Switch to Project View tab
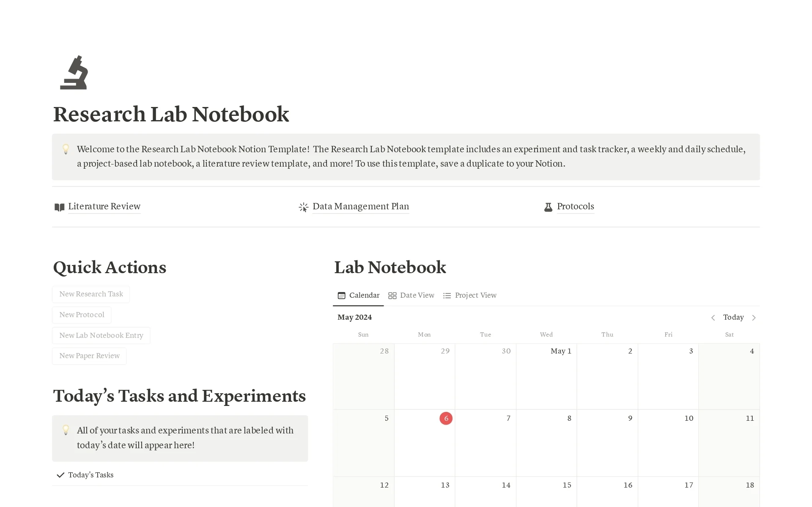Viewport: 812px width, 507px height. (x=475, y=295)
